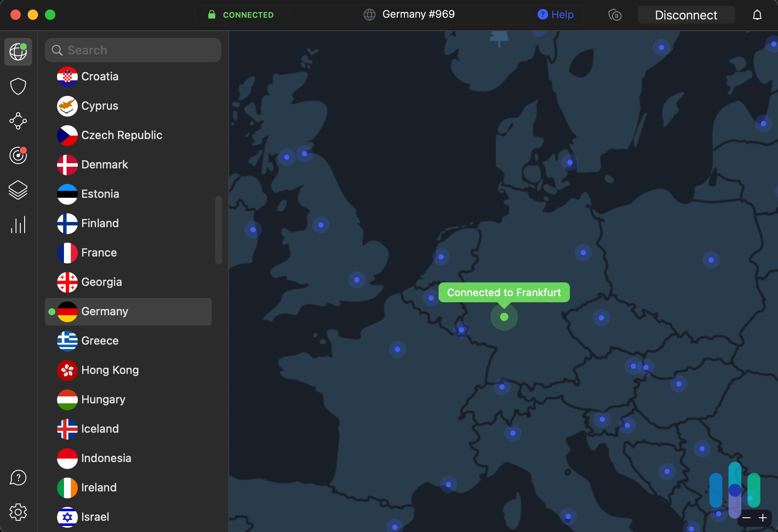Image resolution: width=778 pixels, height=532 pixels.
Task: Click the Help link
Action: tap(555, 14)
